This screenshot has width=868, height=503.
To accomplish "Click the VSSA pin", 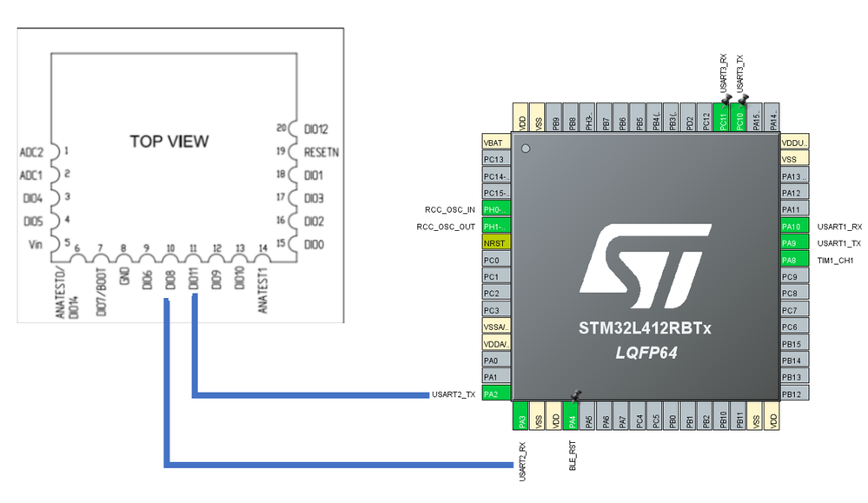I will click(496, 327).
